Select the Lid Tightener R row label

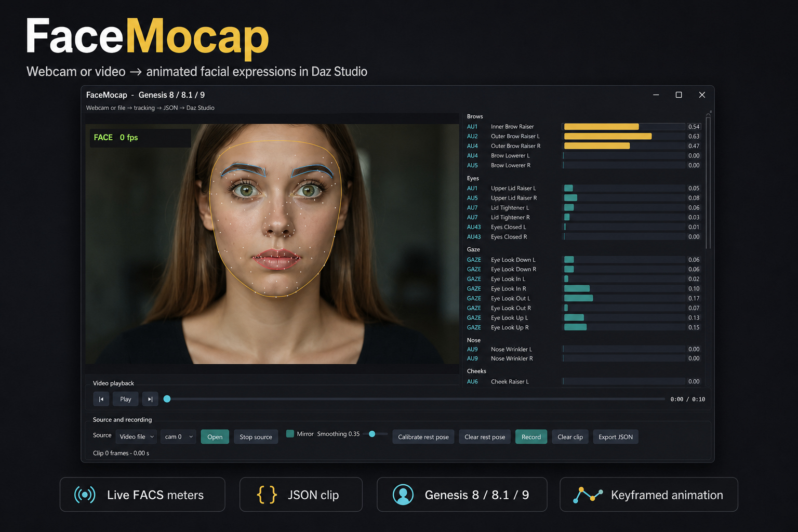point(510,217)
